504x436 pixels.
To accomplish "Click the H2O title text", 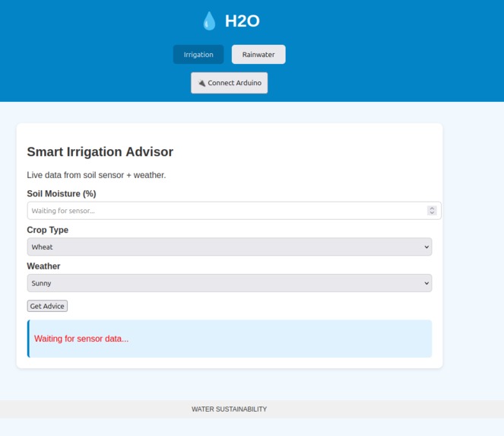I will click(242, 21).
